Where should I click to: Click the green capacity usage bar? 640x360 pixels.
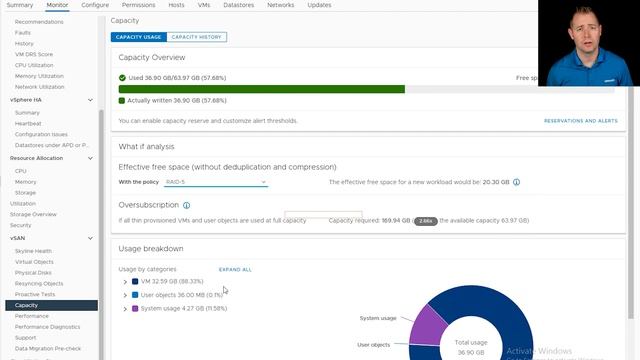[x=262, y=89]
